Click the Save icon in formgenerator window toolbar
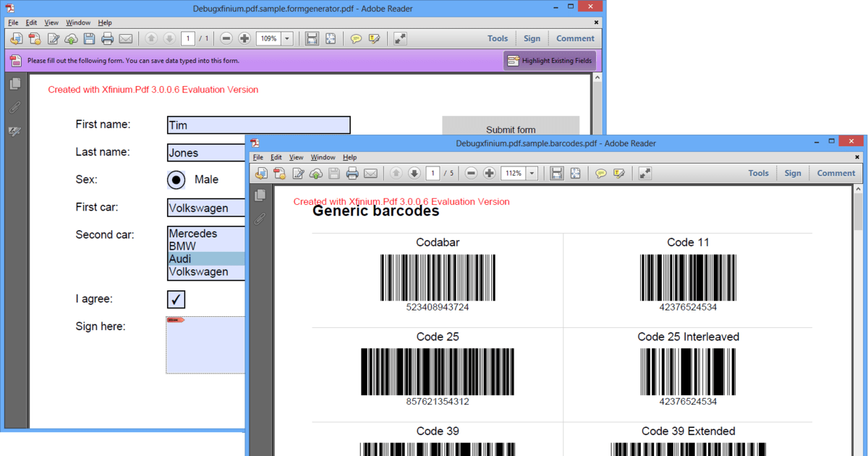 tap(90, 38)
